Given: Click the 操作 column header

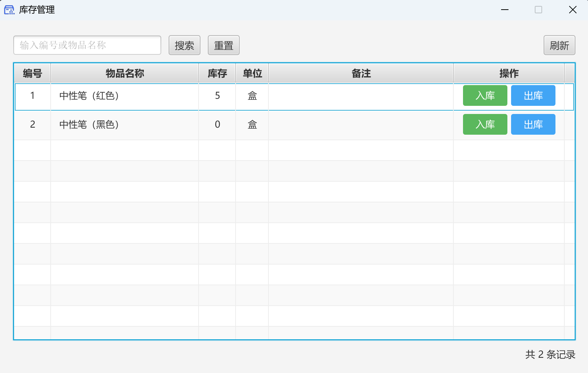Looking at the screenshot, I should click(x=509, y=73).
